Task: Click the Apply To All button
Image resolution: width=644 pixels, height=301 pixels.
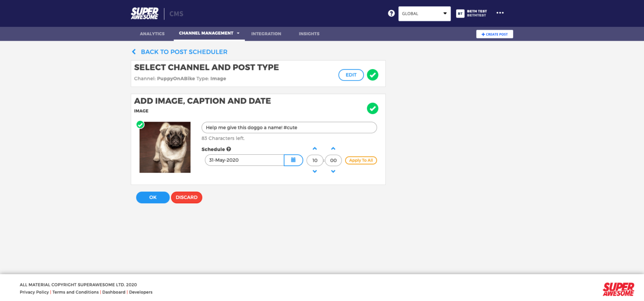Action: point(361,160)
